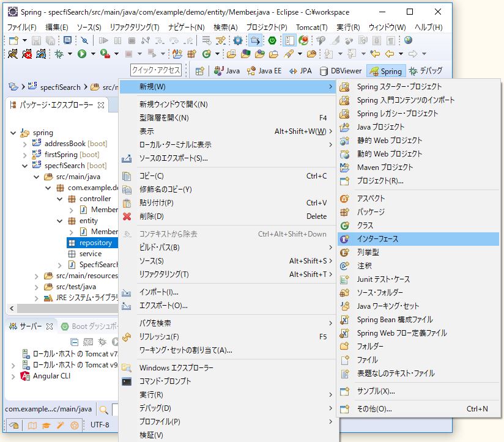This screenshot has width=504, height=442.
Task: Select ローカル・ホスト の Tomcat v7 server
Action: click(x=70, y=354)
